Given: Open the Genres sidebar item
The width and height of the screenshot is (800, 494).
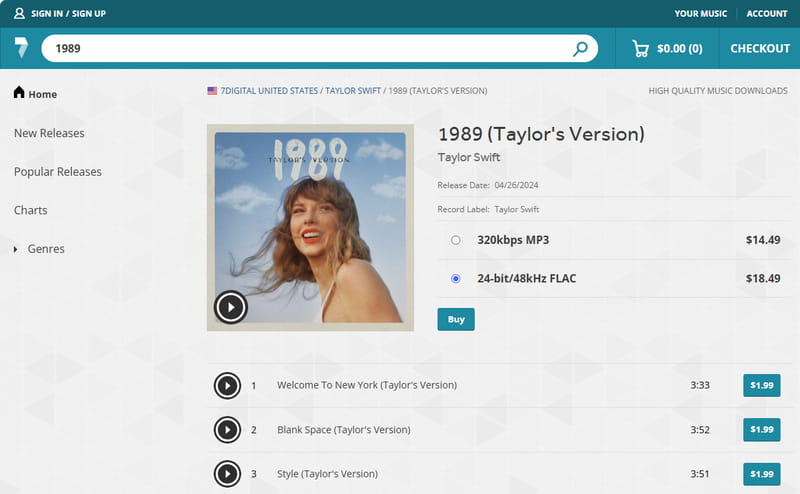Looking at the screenshot, I should (x=46, y=249).
